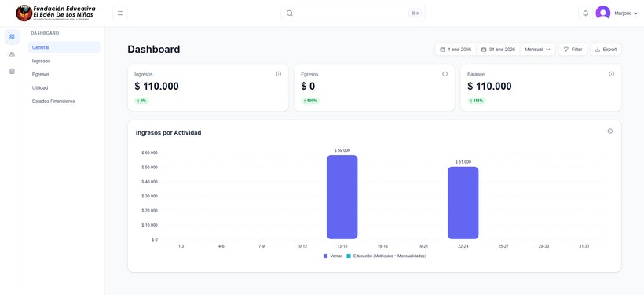
Task: Click the 111% badge on Balance card
Action: point(477,101)
